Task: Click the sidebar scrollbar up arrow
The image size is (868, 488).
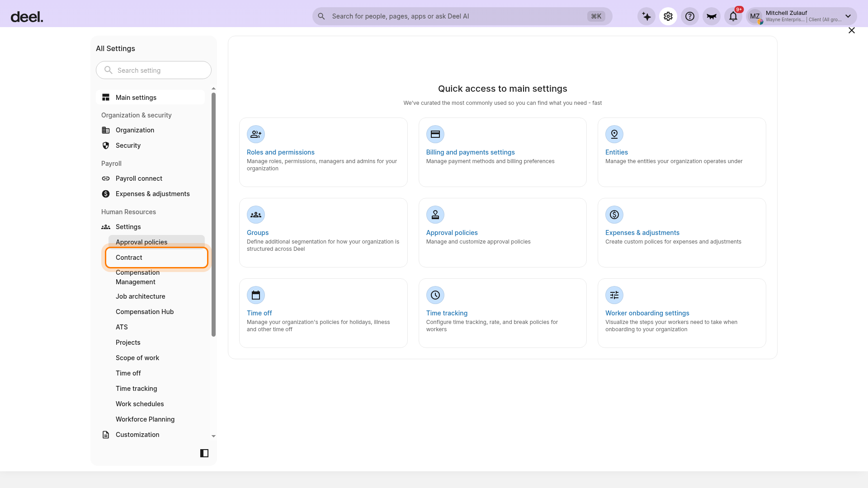Action: point(214,89)
